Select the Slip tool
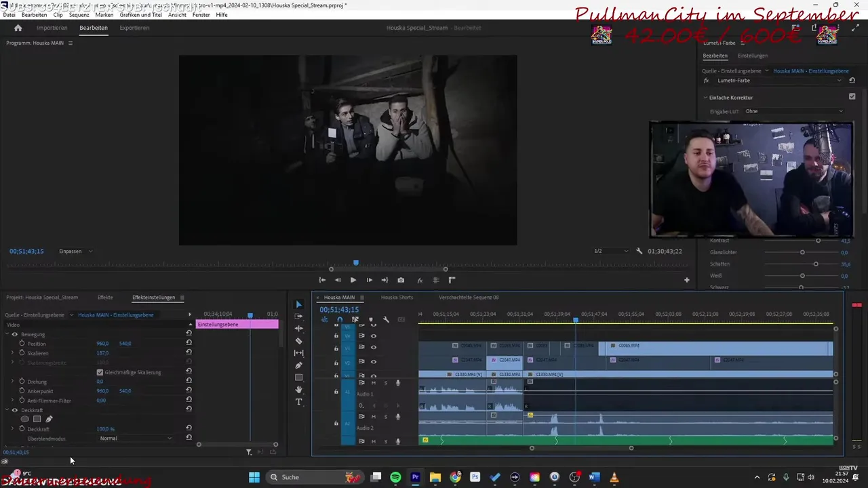This screenshot has width=868, height=488. point(298,353)
